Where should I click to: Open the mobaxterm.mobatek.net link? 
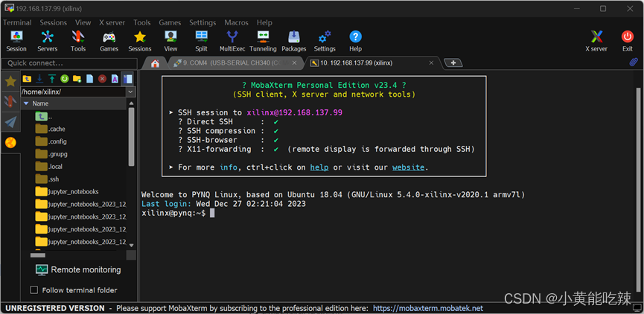click(428, 308)
